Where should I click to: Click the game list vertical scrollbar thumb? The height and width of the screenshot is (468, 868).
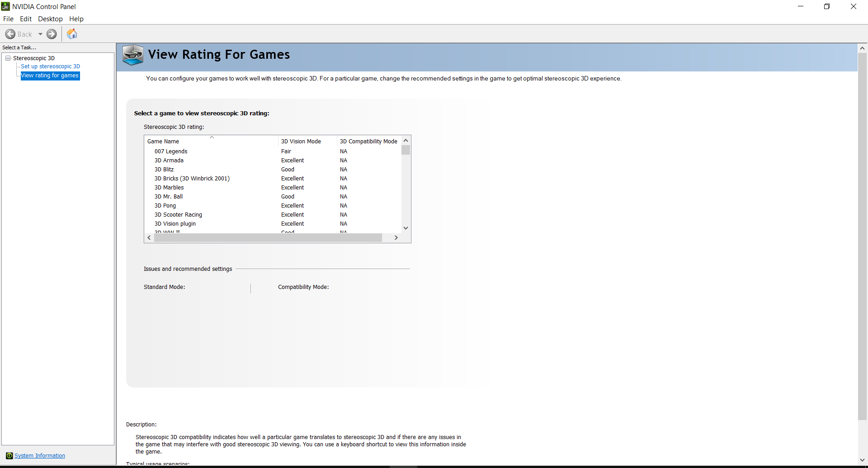tap(406, 150)
